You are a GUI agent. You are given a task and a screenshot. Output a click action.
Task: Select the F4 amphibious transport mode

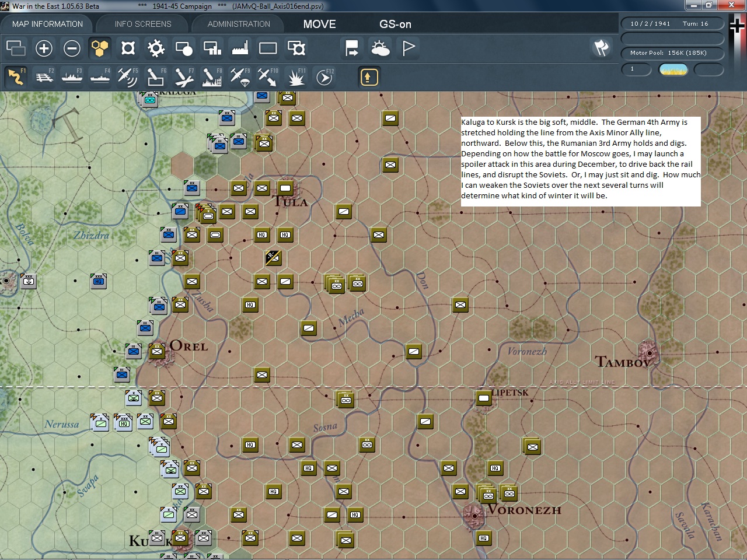[x=100, y=77]
